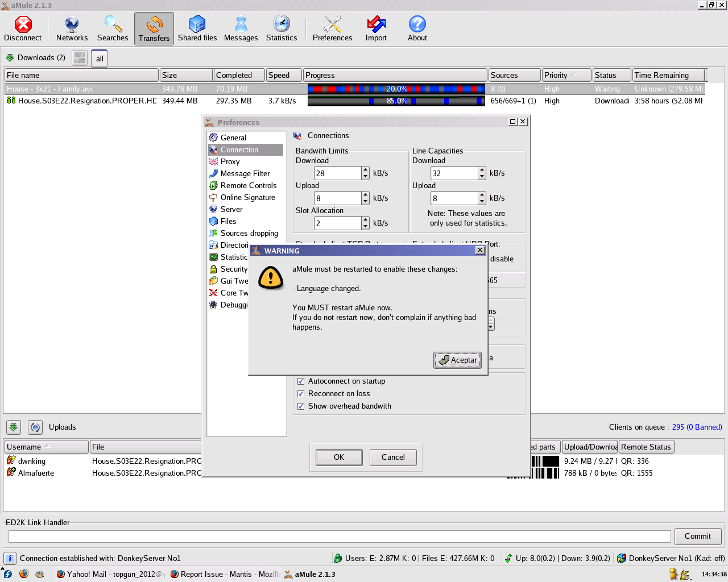Toggle the Reconnect on loss checkbox
Image resolution: width=728 pixels, height=582 pixels.
(301, 394)
